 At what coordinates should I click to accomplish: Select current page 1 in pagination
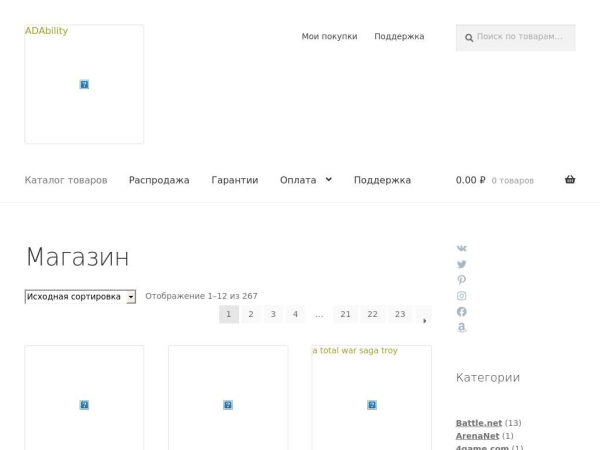click(x=229, y=315)
